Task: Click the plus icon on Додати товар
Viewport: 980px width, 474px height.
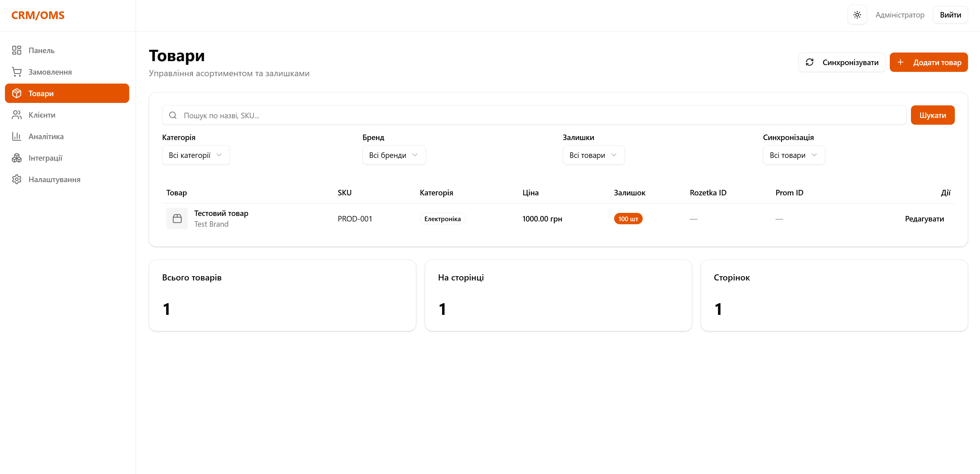Action: click(x=901, y=62)
